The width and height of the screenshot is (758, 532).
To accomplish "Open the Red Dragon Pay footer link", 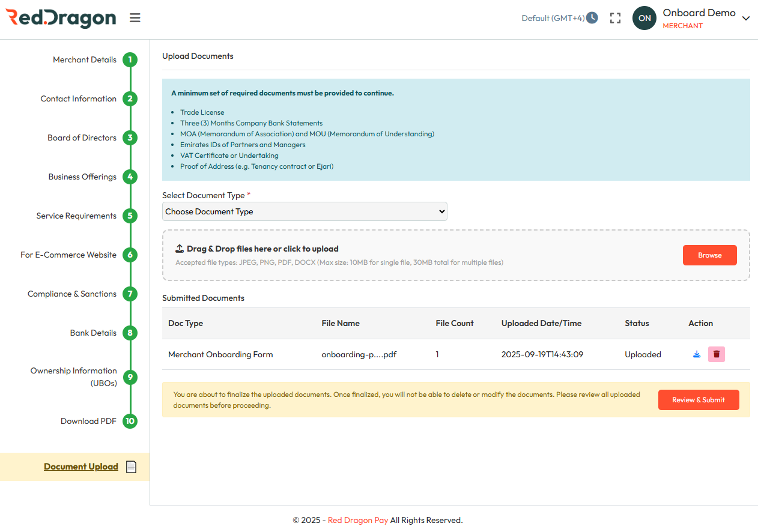I will [358, 520].
